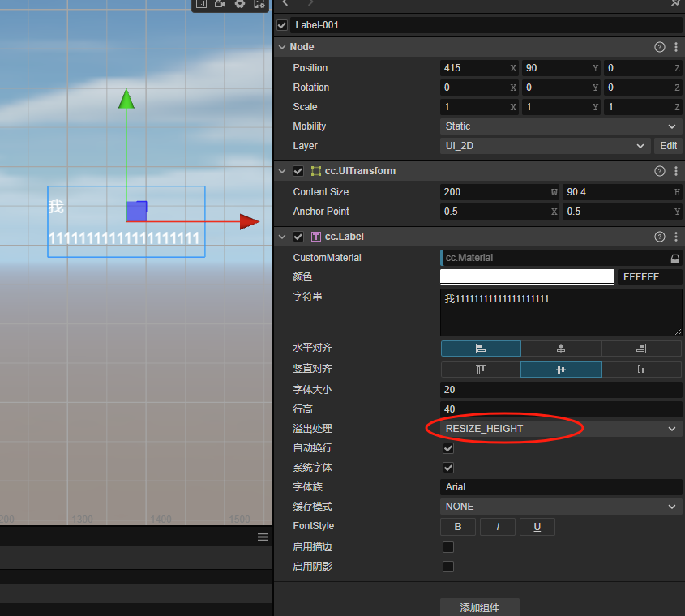Click the 字体族 Arial field
The image size is (685, 616).
pyautogui.click(x=561, y=487)
